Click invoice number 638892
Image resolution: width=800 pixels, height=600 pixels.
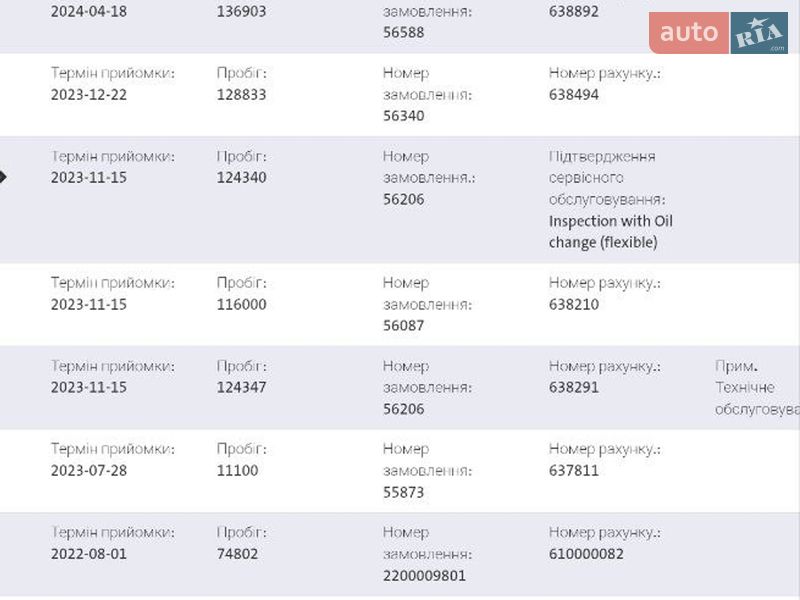pyautogui.click(x=574, y=13)
